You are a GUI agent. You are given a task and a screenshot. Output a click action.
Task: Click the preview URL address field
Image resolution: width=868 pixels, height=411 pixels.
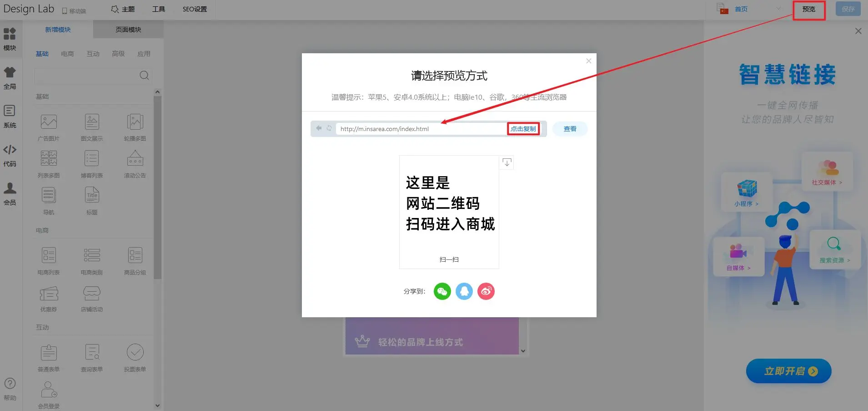pyautogui.click(x=421, y=129)
